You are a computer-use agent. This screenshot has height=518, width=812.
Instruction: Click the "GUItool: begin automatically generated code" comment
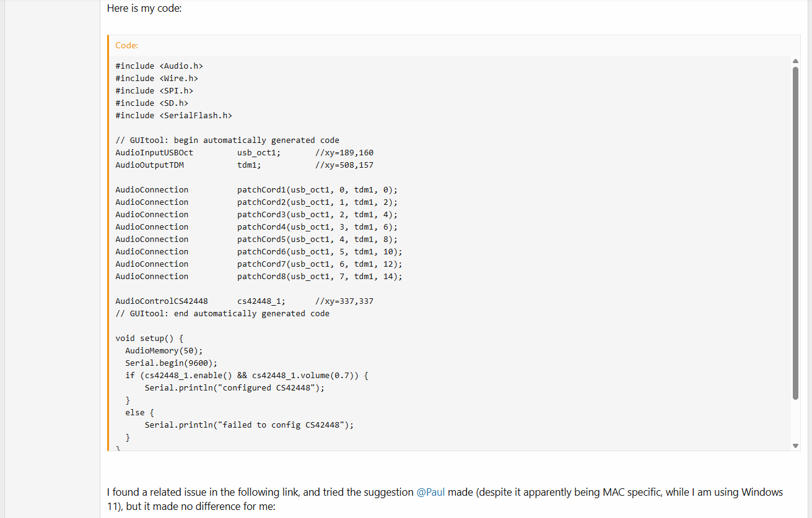(x=227, y=140)
